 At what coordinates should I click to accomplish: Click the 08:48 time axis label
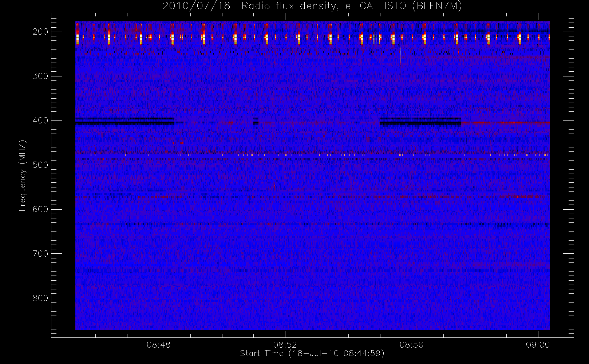(x=159, y=345)
